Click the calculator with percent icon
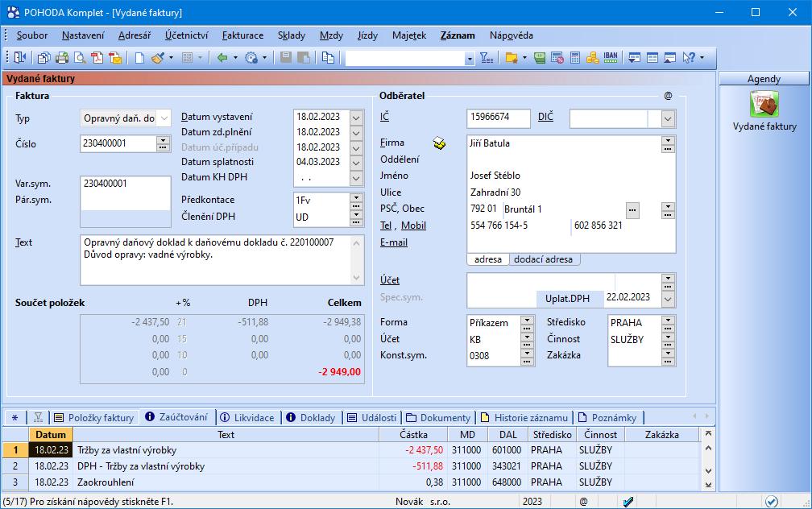 tap(557, 57)
